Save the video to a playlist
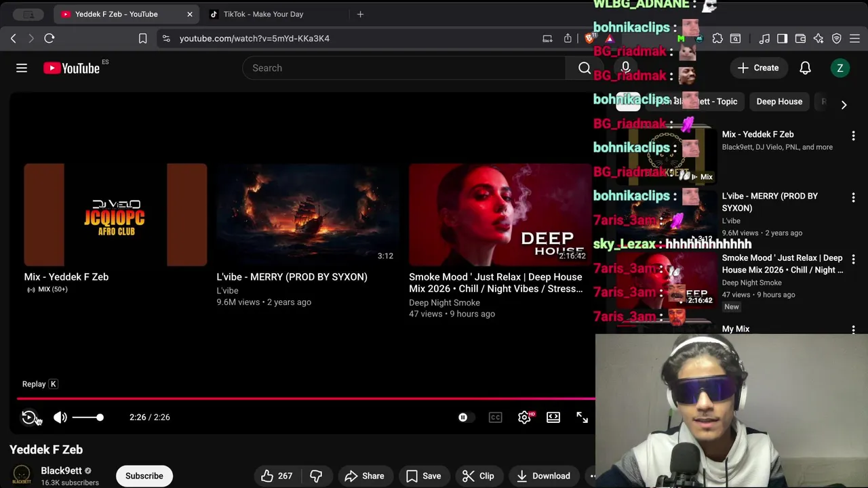Image resolution: width=868 pixels, height=488 pixels. [x=423, y=476]
